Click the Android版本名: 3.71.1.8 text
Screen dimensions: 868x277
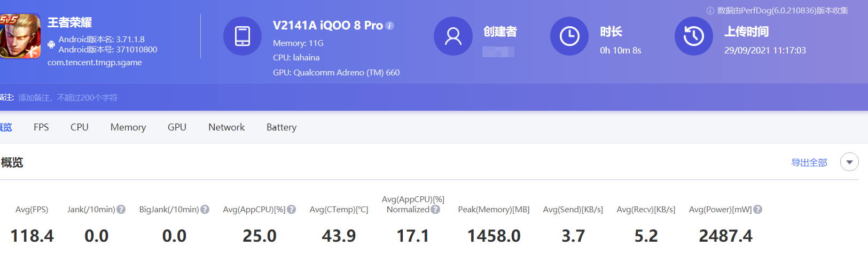101,40
